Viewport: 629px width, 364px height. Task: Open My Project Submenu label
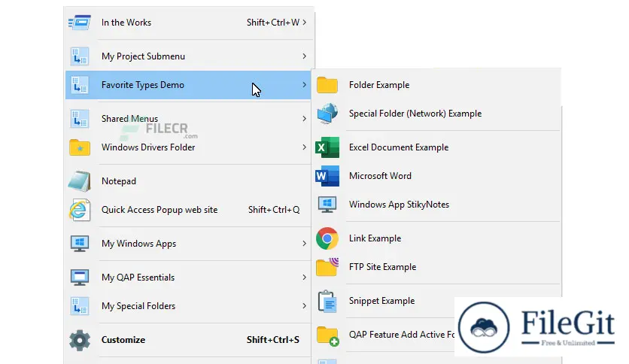[x=143, y=56]
